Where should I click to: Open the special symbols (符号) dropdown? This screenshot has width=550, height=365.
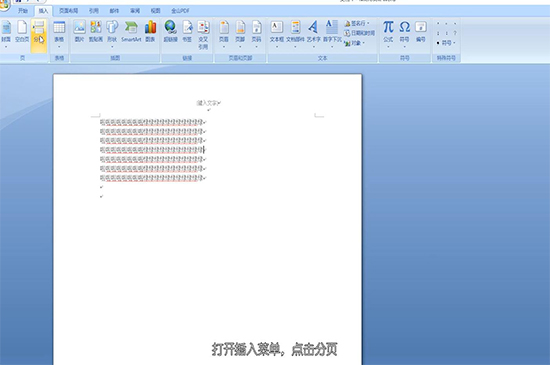[446, 43]
